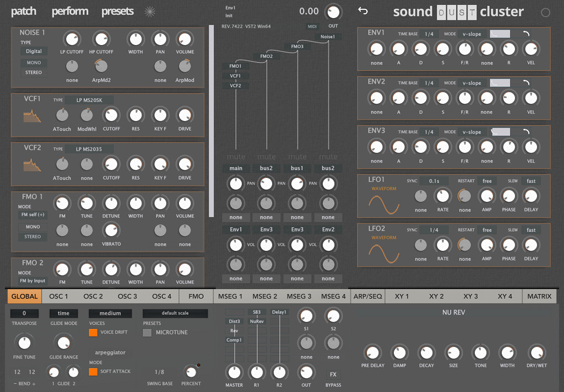Open the MATRIX tab
Screen dimensions: 564x392
(539, 296)
